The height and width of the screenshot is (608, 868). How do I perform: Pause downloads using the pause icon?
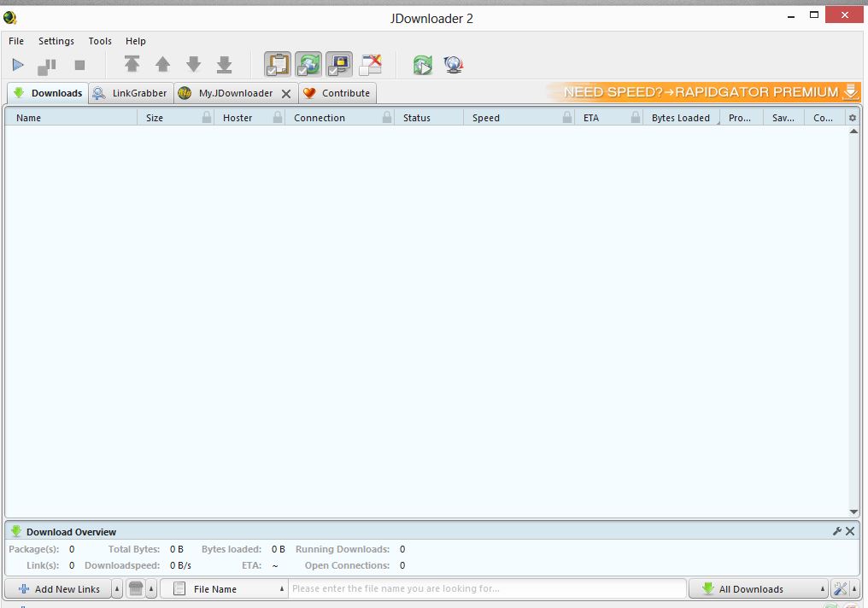pyautogui.click(x=47, y=67)
